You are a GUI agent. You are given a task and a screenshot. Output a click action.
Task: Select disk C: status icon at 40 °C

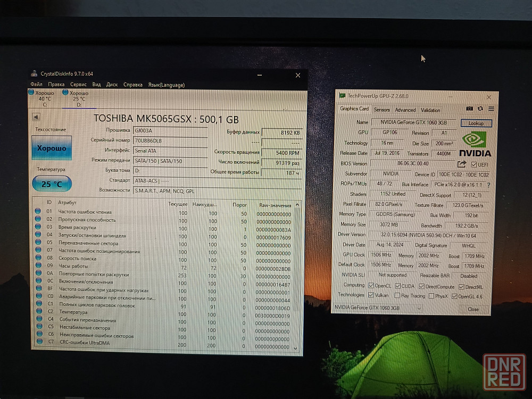30,93
